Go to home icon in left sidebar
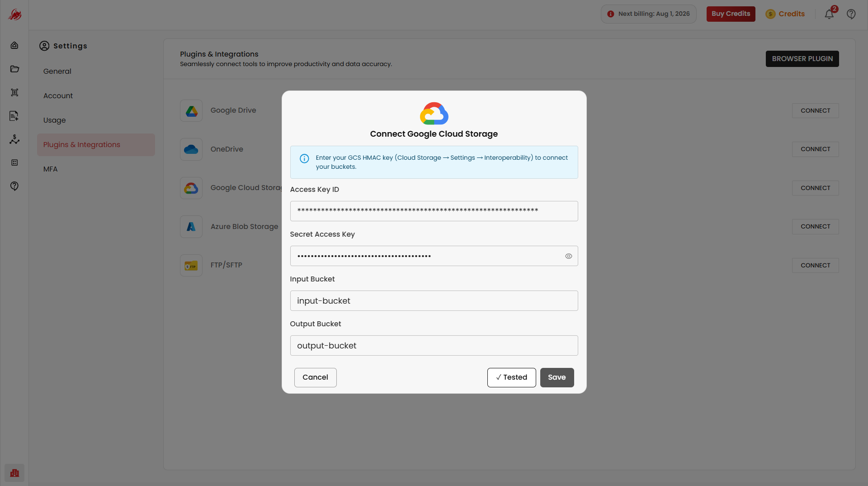Image resolution: width=868 pixels, height=486 pixels. [14, 45]
